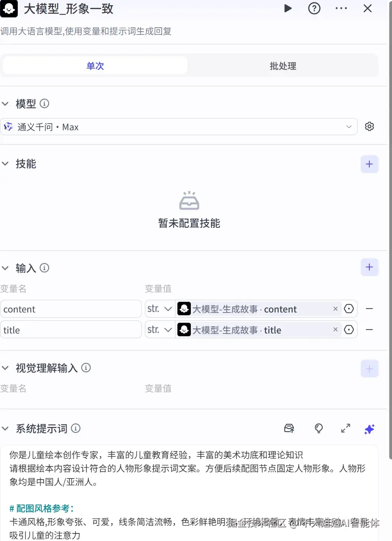Open the 通义千问·Max model selector
This screenshot has height=541, width=392.
[179, 127]
